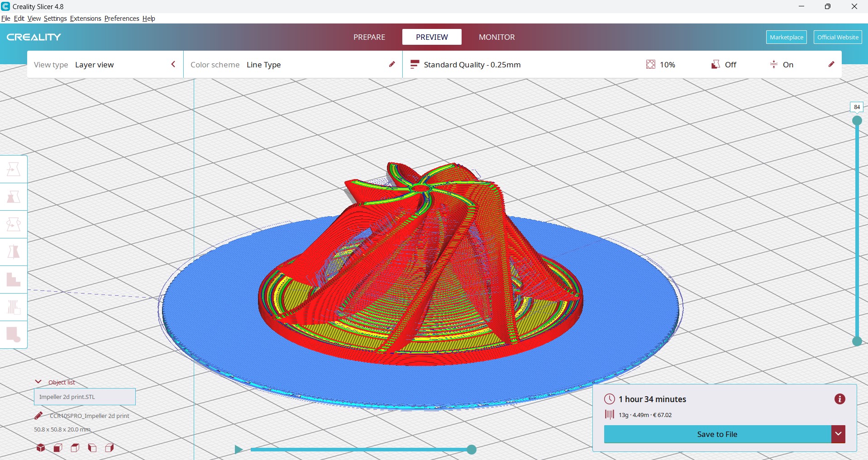Click the lower layer slider handle
The image size is (868, 460).
coord(857,341)
